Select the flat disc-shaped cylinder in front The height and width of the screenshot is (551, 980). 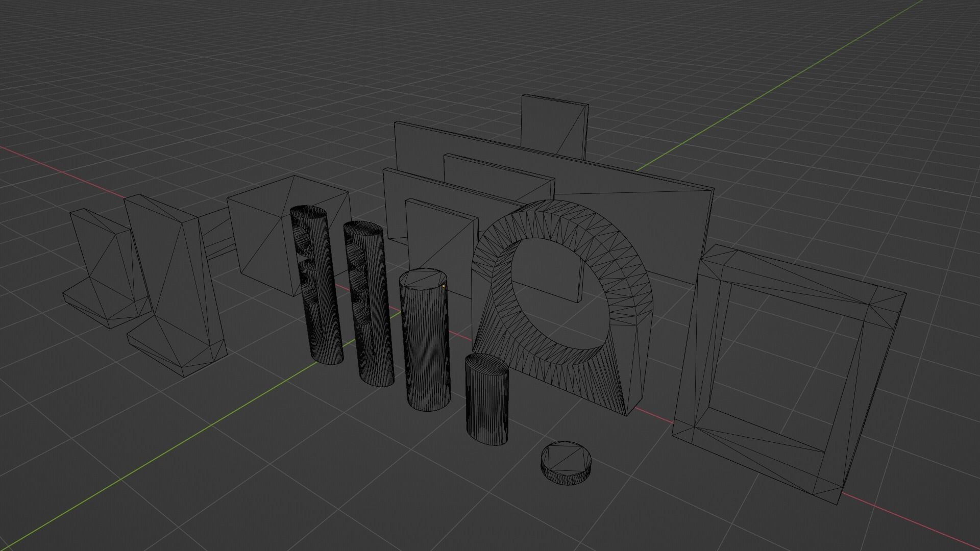coord(567,464)
